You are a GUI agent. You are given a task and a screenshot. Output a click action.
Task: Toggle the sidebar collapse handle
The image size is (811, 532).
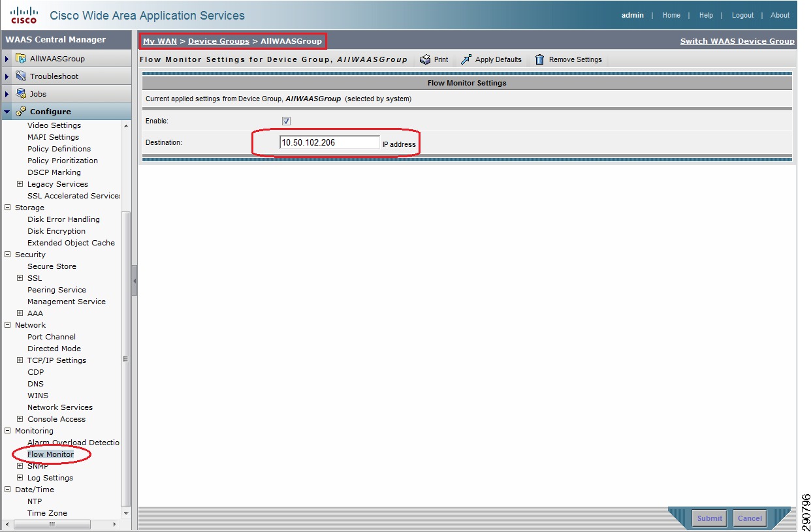point(135,281)
